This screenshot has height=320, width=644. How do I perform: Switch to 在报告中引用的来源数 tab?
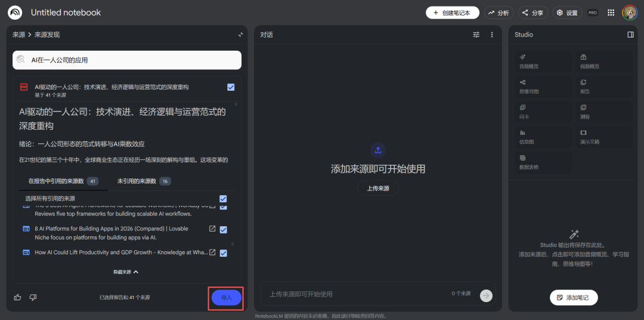click(x=63, y=181)
